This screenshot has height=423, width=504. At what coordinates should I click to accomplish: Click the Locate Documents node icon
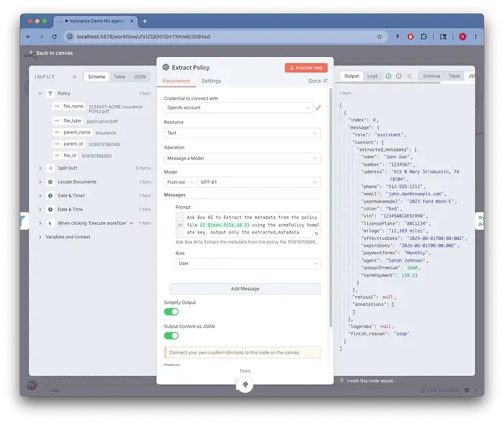[x=50, y=182]
